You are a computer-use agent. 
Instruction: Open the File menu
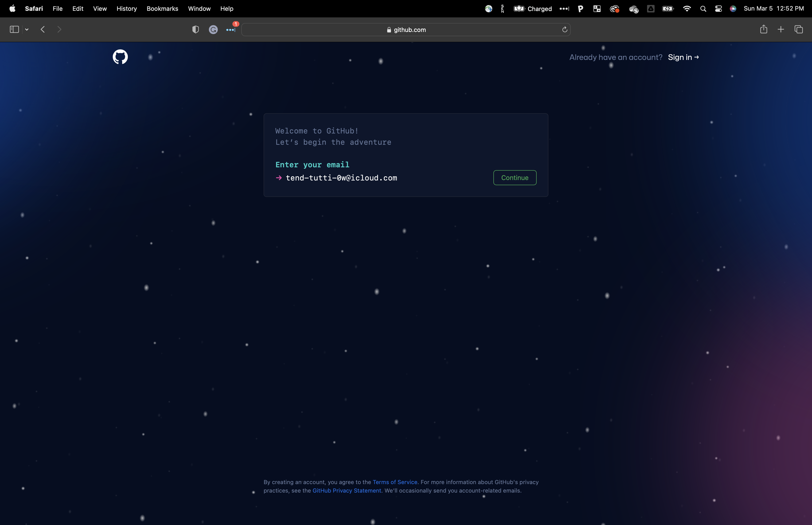pos(58,8)
